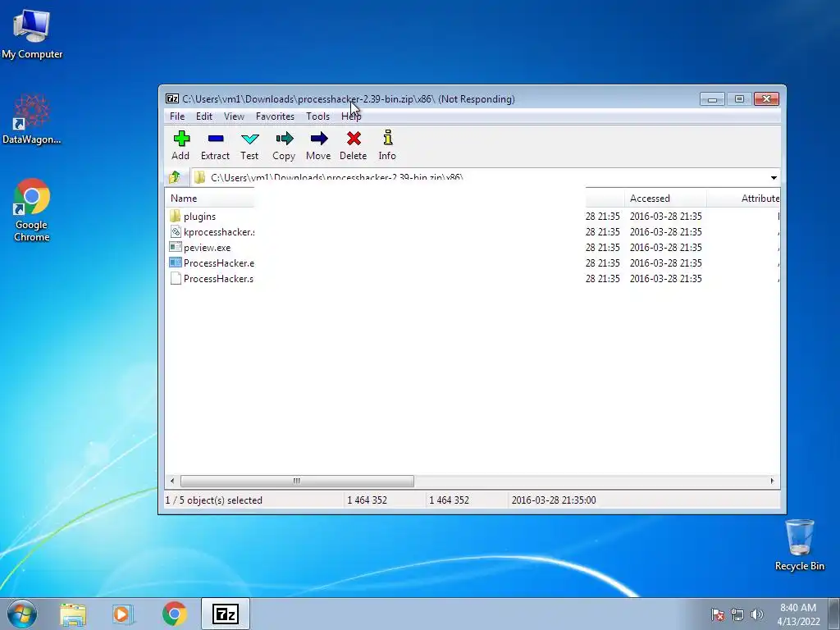
Task: Click the Info toolbar icon
Action: pyautogui.click(x=388, y=138)
